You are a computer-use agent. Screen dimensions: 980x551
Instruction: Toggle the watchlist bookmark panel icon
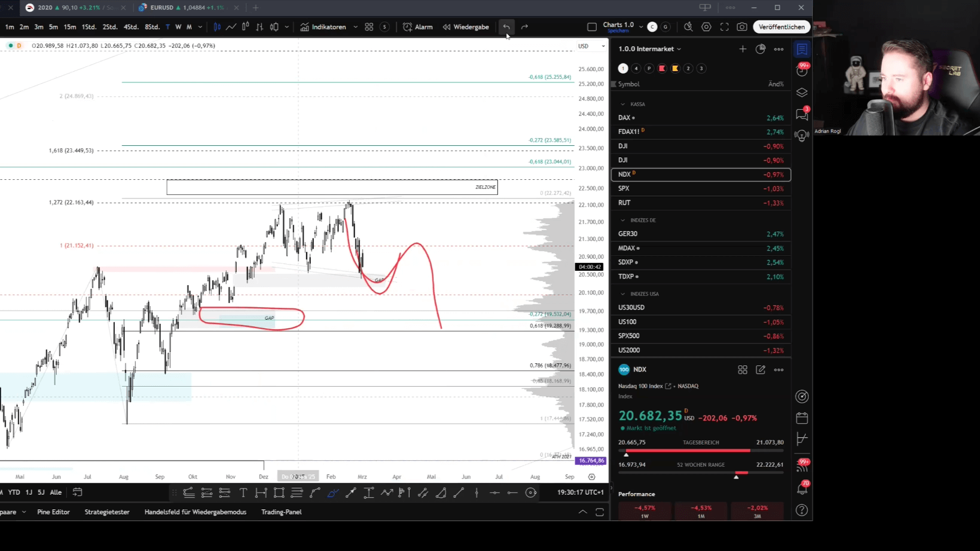[802, 49]
